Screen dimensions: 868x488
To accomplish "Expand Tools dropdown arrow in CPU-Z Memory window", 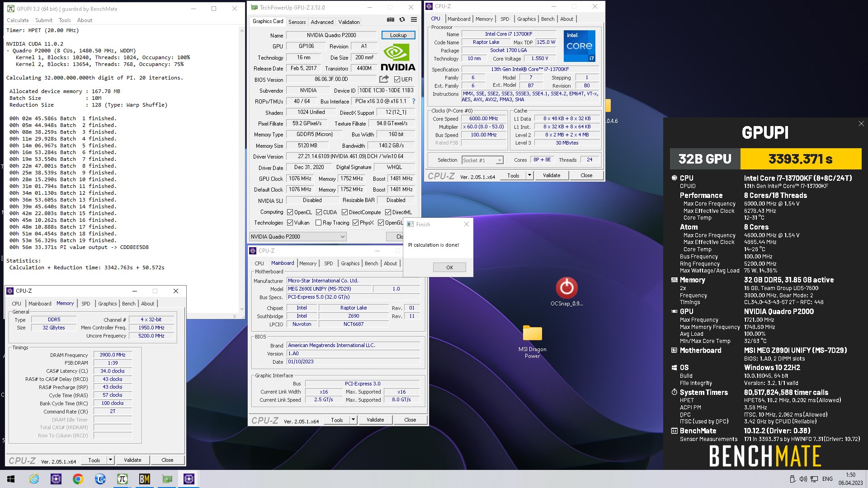I will click(110, 460).
